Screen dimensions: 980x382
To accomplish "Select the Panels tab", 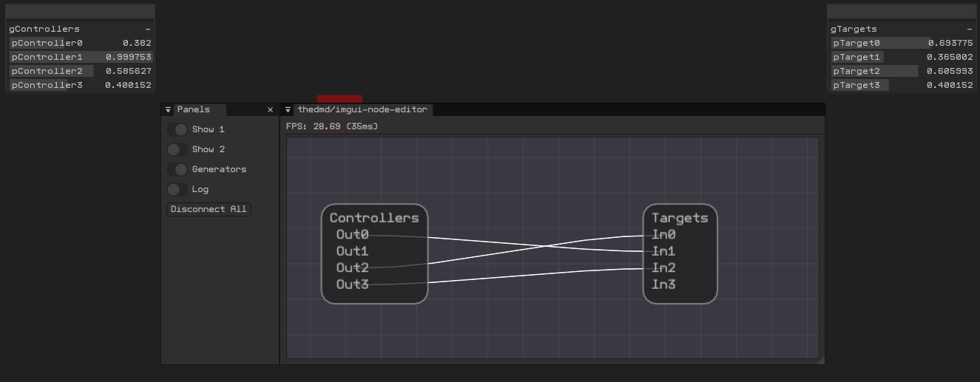I will [x=200, y=109].
